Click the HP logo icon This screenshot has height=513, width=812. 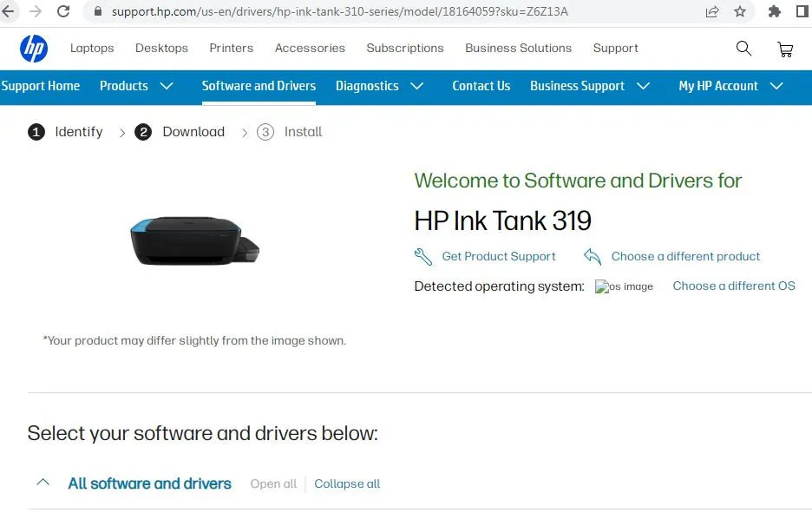pos(34,49)
